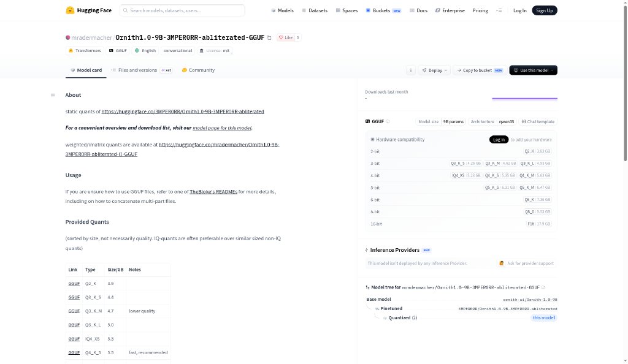This screenshot has width=628, height=364.
Task: Click the heart Like button
Action: tap(286, 37)
